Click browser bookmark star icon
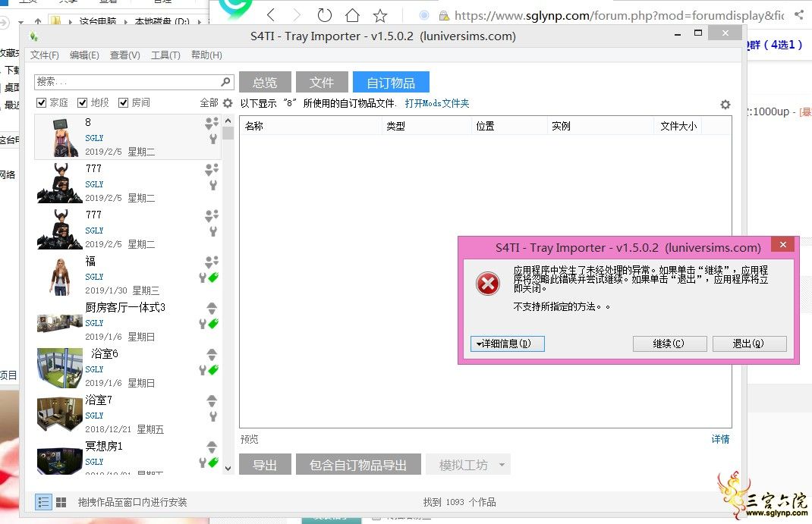This screenshot has width=812, height=524. click(380, 15)
